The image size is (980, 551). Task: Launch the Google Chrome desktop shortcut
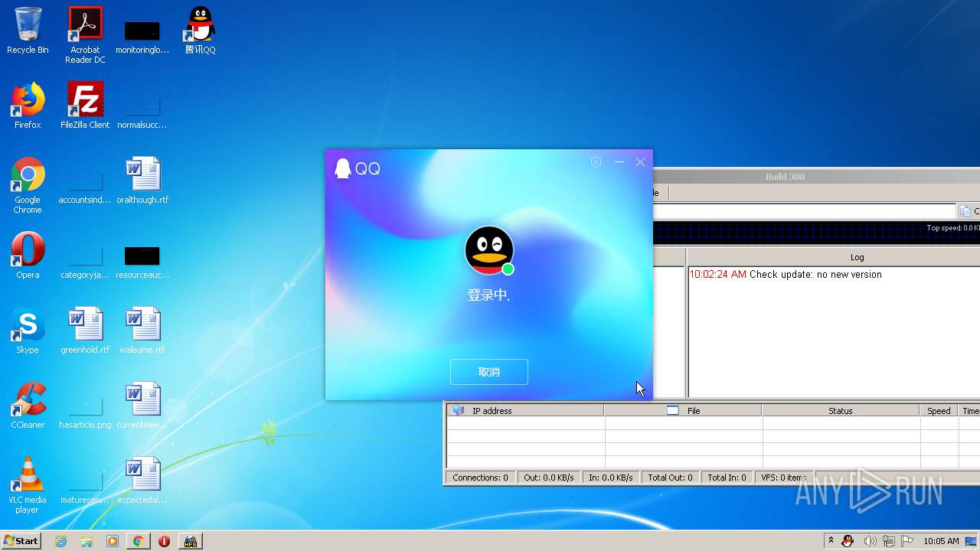pos(28,185)
